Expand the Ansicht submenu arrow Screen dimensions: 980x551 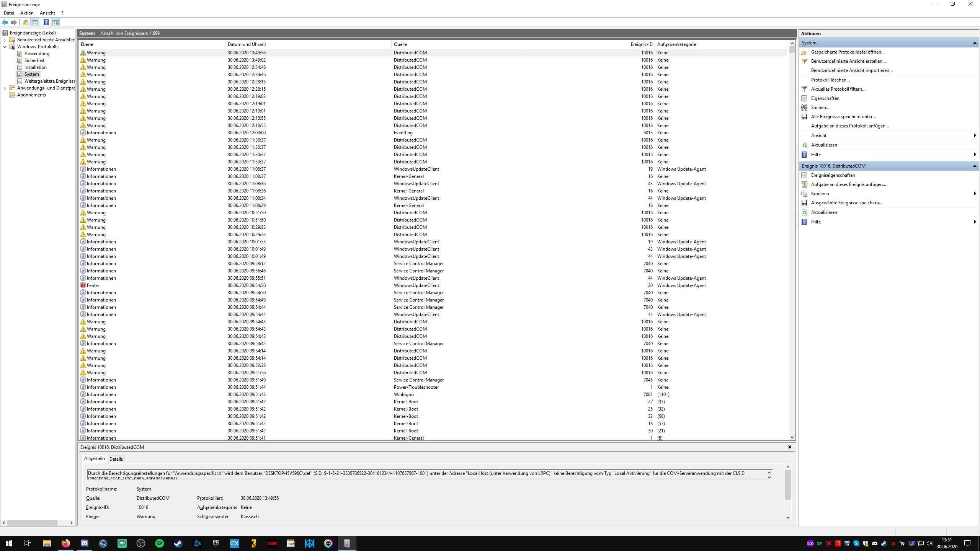974,135
